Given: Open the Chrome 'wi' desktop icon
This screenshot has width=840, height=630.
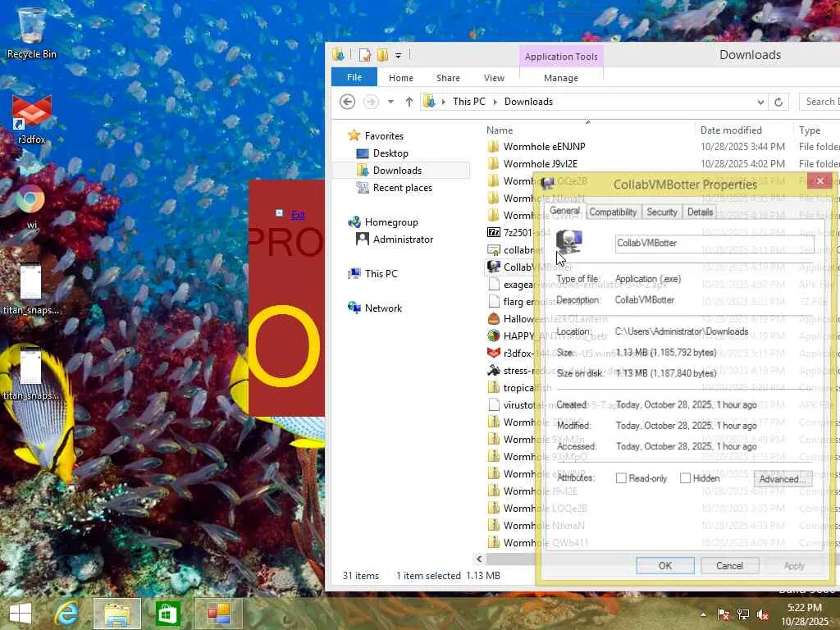Looking at the screenshot, I should 31,206.
